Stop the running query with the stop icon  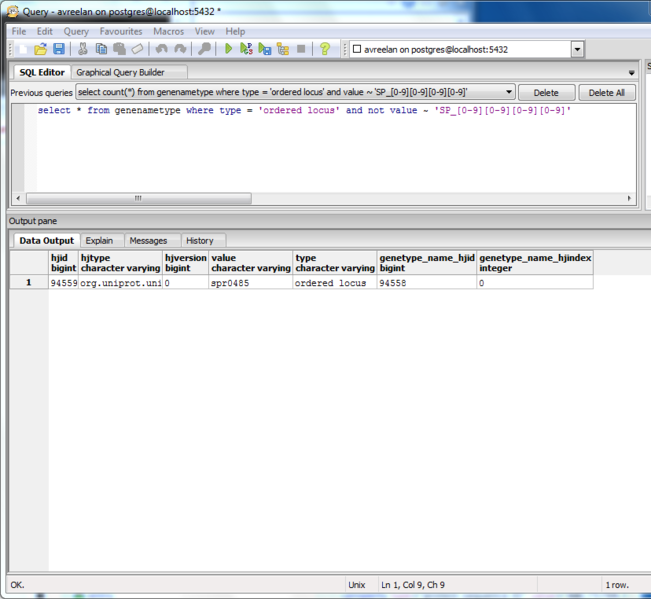click(301, 49)
